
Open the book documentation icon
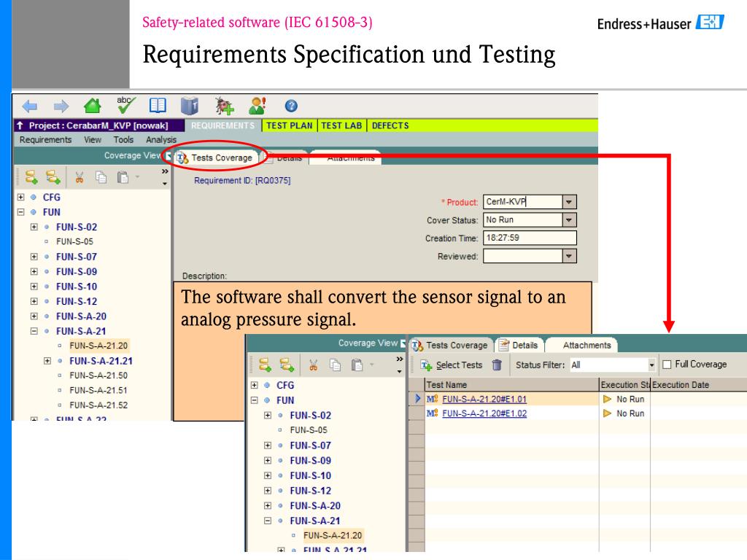coord(158,105)
